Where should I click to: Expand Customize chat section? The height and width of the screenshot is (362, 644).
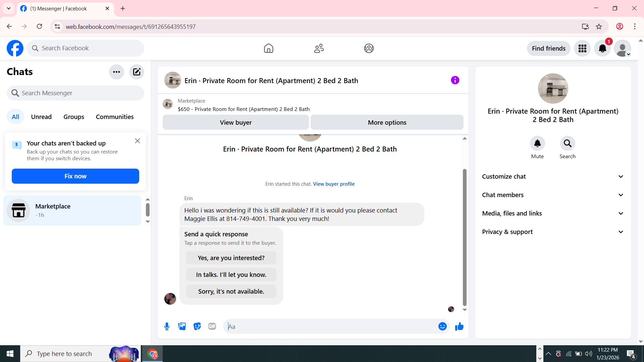pos(553,176)
